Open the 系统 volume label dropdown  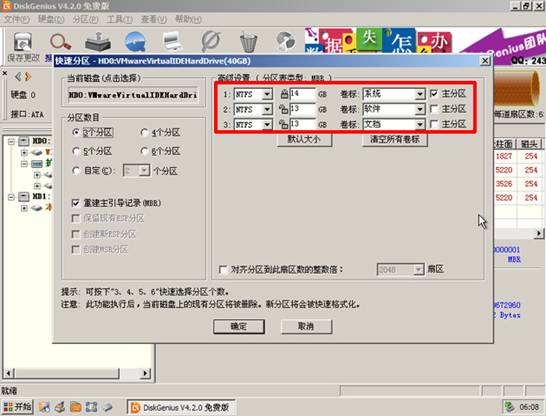click(x=420, y=94)
